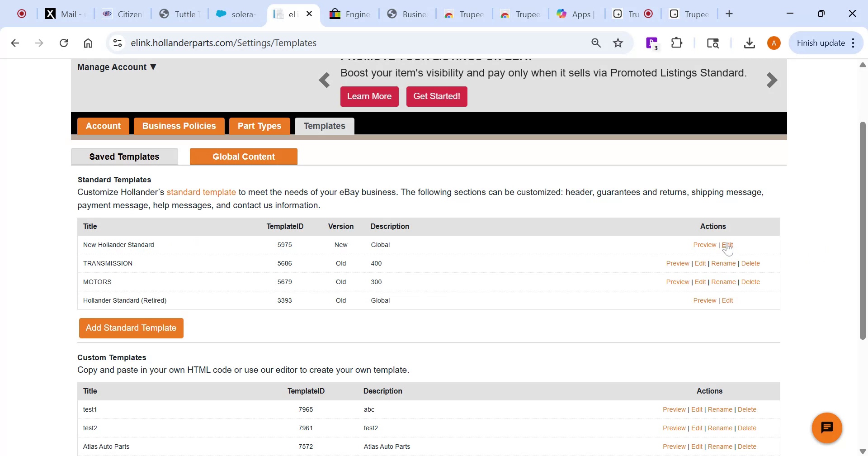The width and height of the screenshot is (868, 456).
Task: Click the Get Started! button in the banner
Action: click(436, 96)
